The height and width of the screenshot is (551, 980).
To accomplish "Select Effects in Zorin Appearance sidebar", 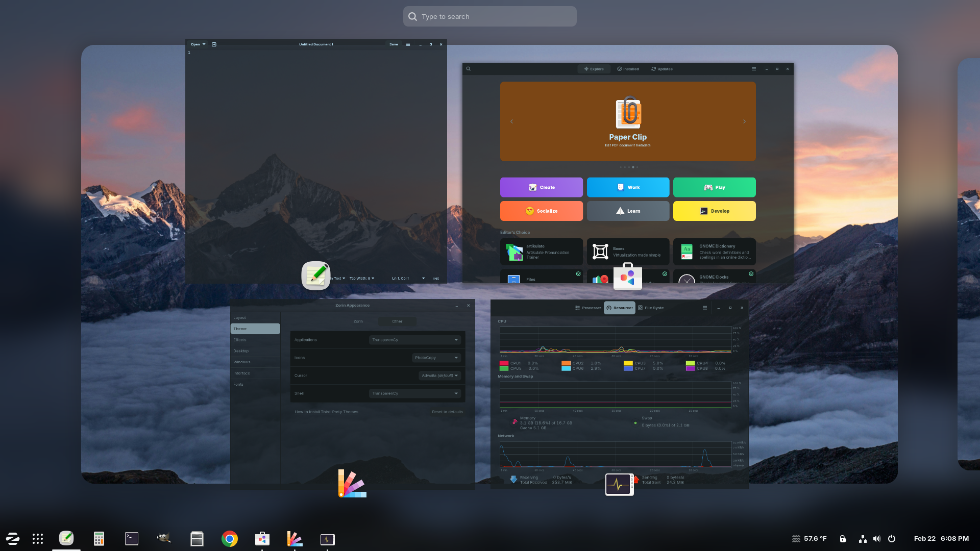I will [x=255, y=340].
